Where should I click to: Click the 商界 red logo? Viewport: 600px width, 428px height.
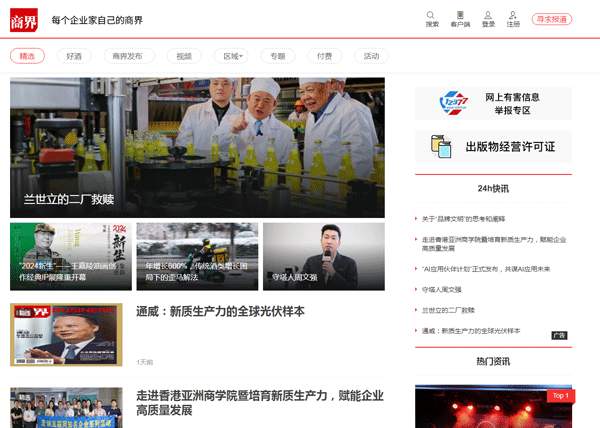pyautogui.click(x=24, y=20)
